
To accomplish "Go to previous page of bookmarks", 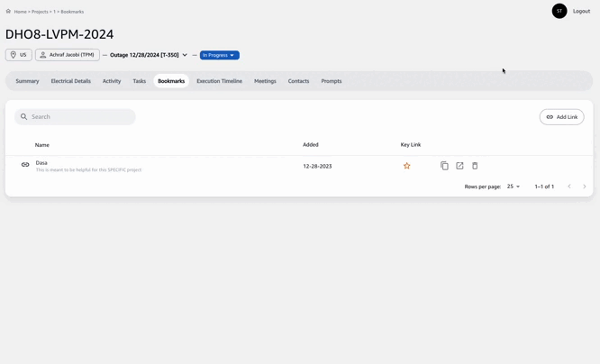I will click(569, 187).
